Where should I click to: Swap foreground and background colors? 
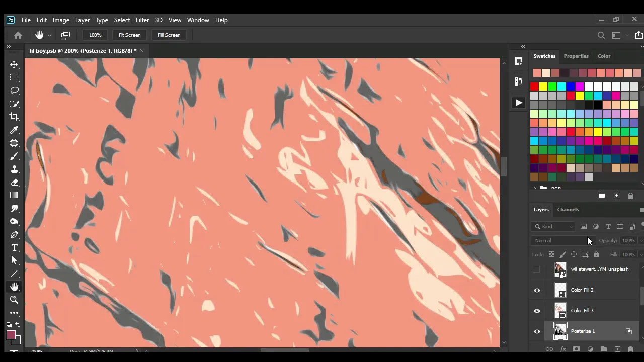[x=18, y=325]
